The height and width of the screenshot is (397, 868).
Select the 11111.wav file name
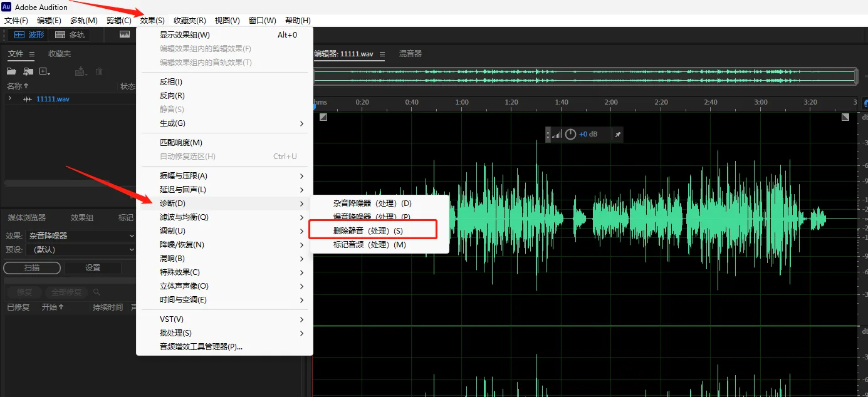click(53, 99)
